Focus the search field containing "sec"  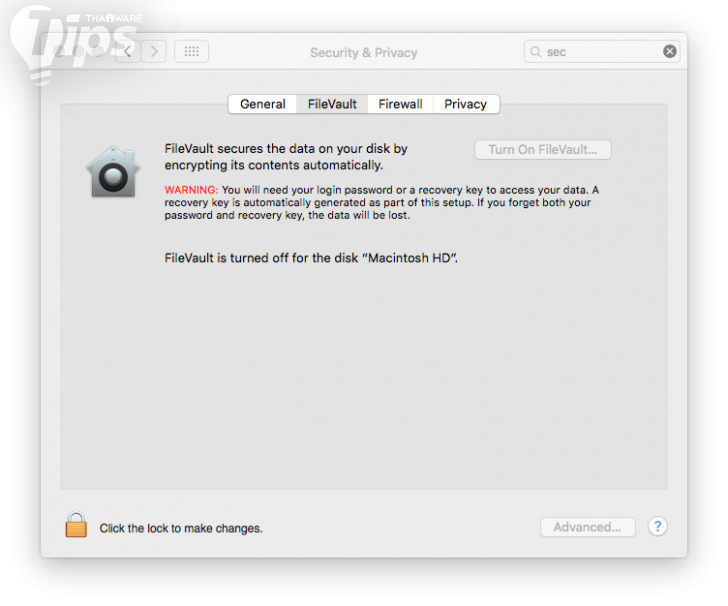pyautogui.click(x=602, y=52)
